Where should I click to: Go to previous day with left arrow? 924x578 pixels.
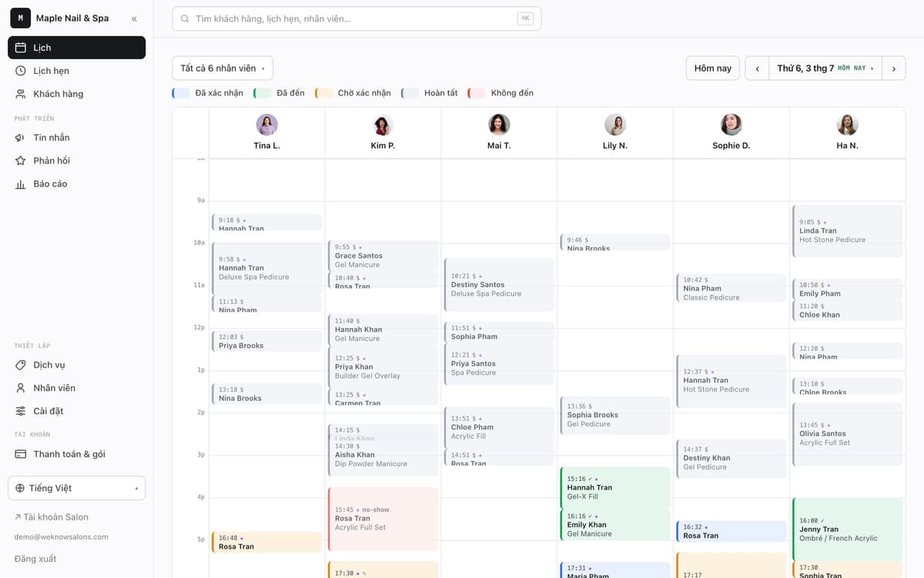[x=757, y=69]
